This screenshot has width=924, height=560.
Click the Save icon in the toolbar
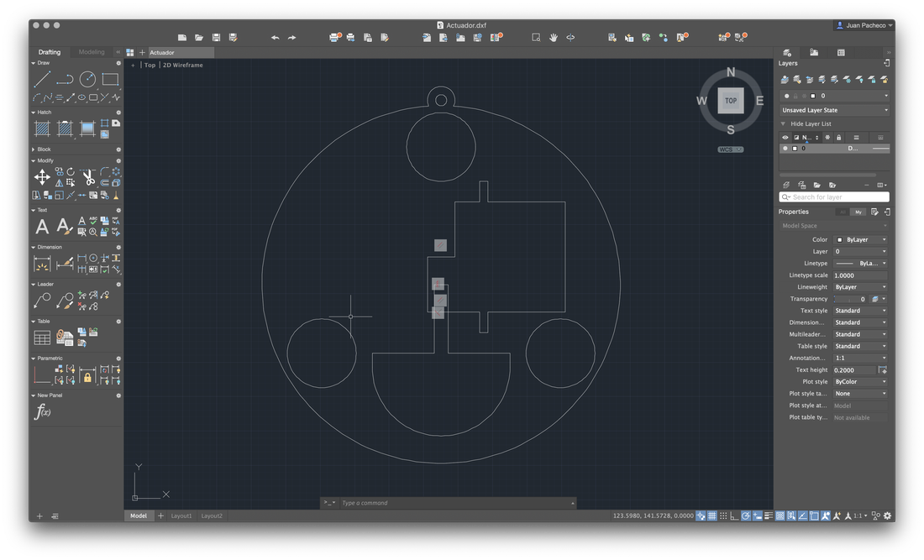[216, 38]
